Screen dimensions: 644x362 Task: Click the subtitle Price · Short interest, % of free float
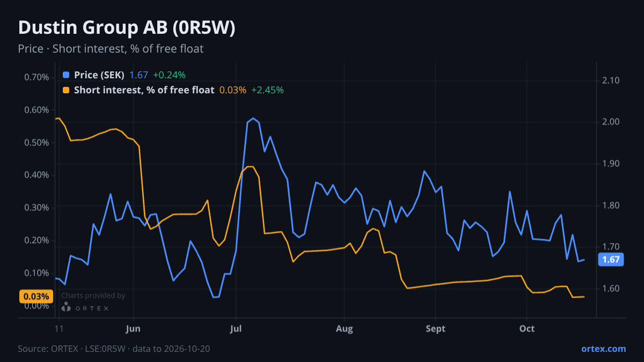(111, 49)
